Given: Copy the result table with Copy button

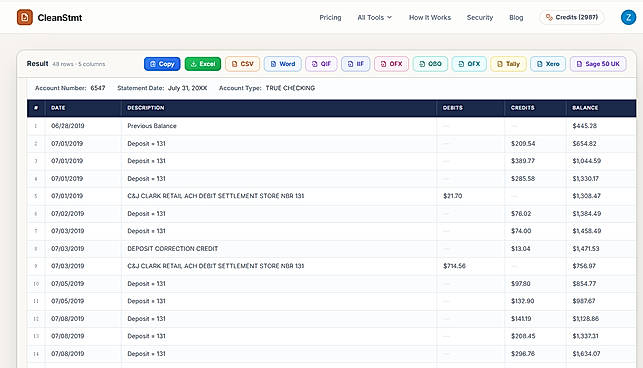Looking at the screenshot, I should [x=162, y=64].
